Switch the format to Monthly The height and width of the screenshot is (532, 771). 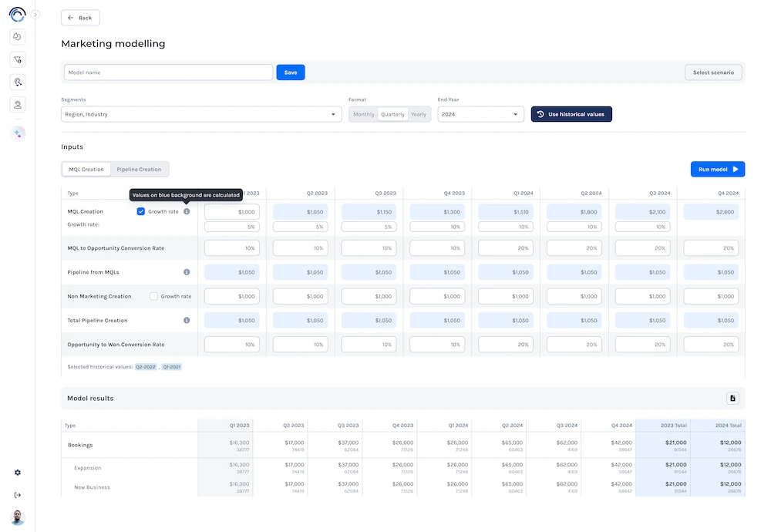[x=363, y=114]
